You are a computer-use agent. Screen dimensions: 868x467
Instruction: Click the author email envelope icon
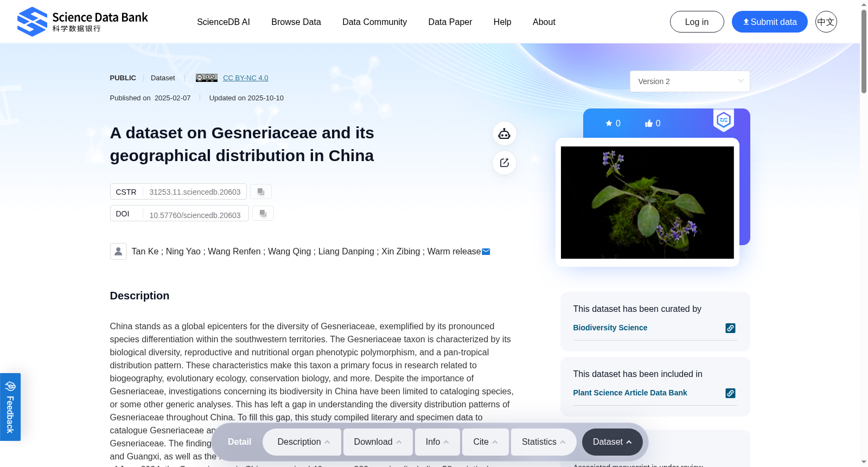486,252
